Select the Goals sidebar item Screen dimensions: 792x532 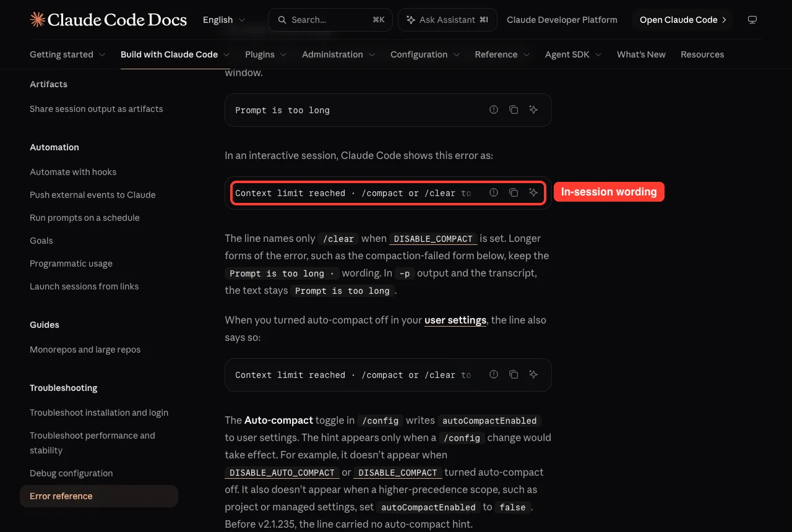pos(41,241)
